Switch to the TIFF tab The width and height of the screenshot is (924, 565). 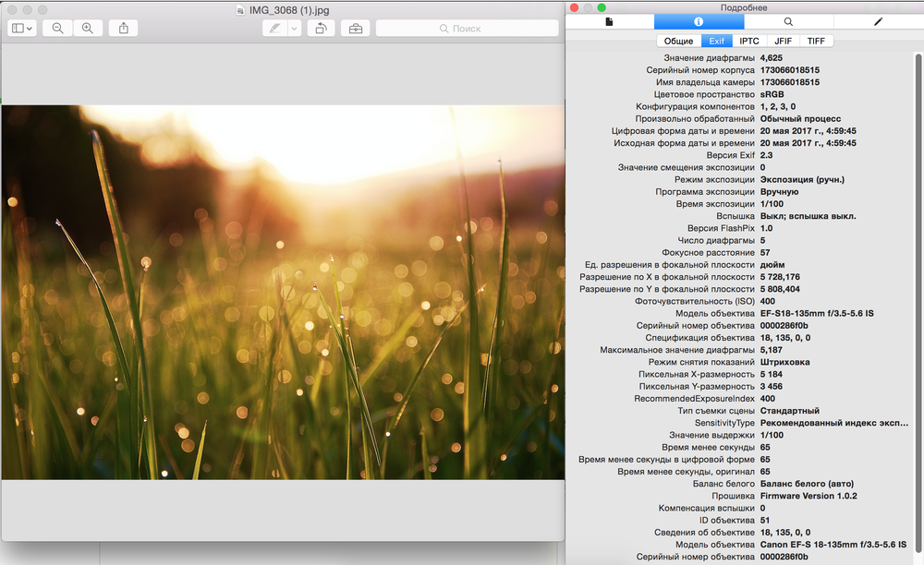(x=816, y=41)
